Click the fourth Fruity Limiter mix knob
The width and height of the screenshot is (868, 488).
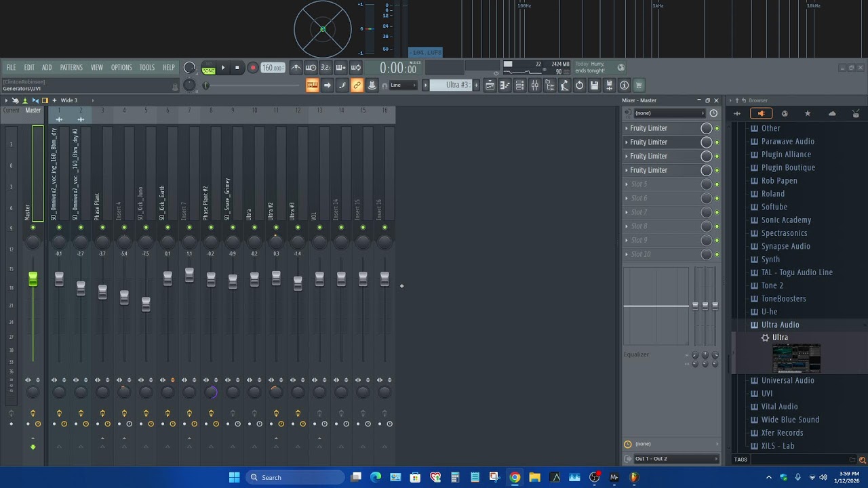point(707,170)
